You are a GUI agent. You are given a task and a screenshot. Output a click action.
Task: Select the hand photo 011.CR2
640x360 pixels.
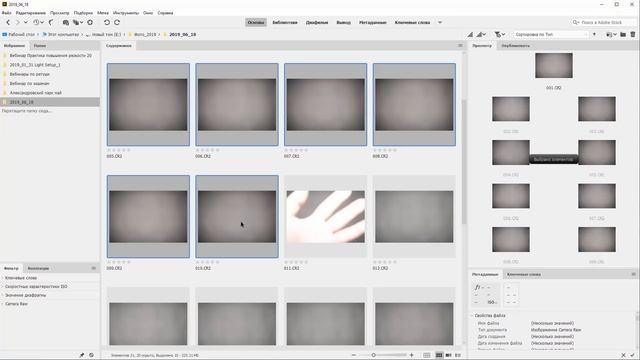click(326, 217)
